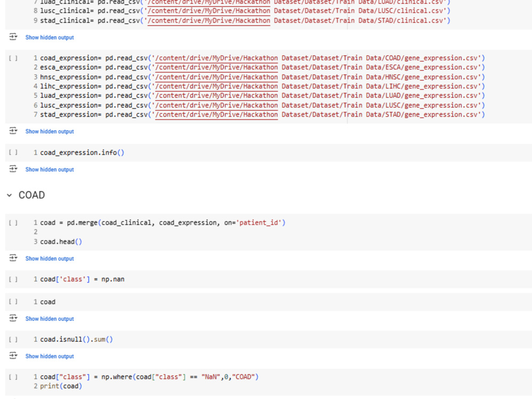Click the coad.head() code line
Viewport: 532px width, 399px height.
[x=61, y=242]
